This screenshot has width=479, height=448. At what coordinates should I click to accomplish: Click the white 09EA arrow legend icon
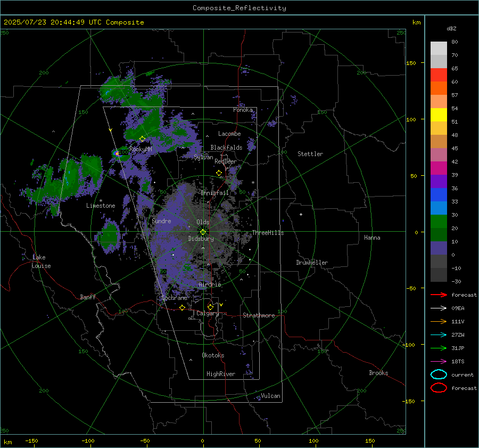[439, 308]
